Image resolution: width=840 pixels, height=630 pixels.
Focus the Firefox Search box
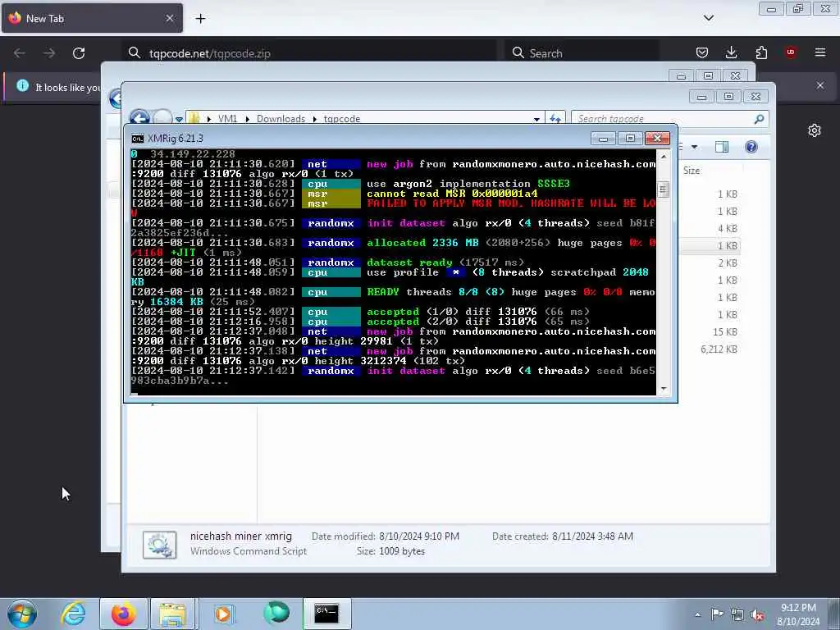tap(582, 53)
